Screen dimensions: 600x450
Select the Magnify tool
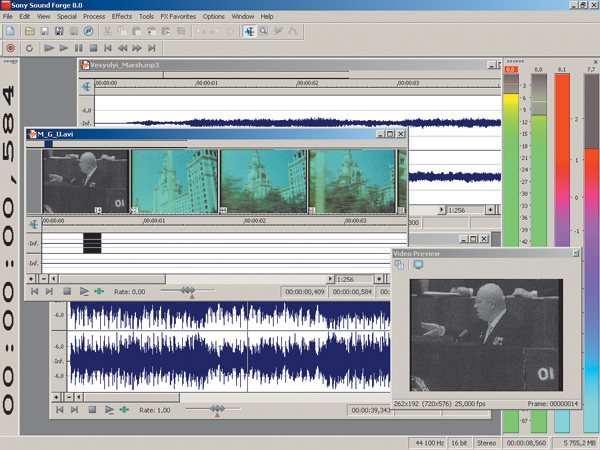263,31
